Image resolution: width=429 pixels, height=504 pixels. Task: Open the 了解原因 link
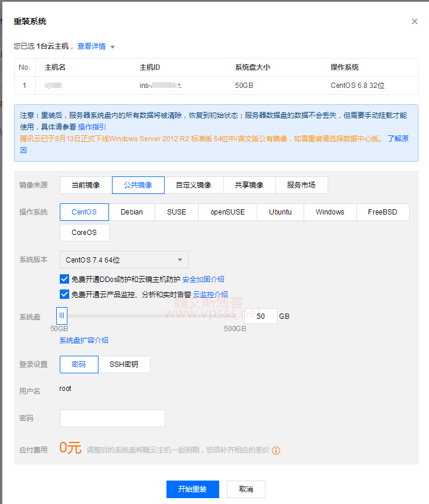point(398,138)
